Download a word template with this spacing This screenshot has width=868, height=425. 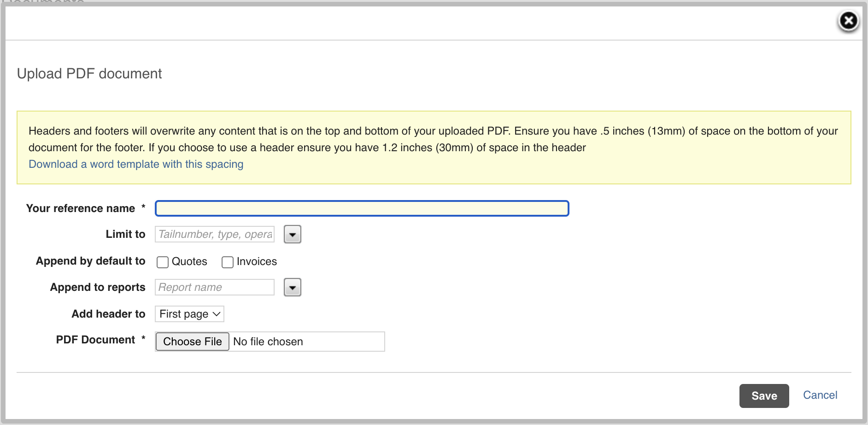coord(136,164)
